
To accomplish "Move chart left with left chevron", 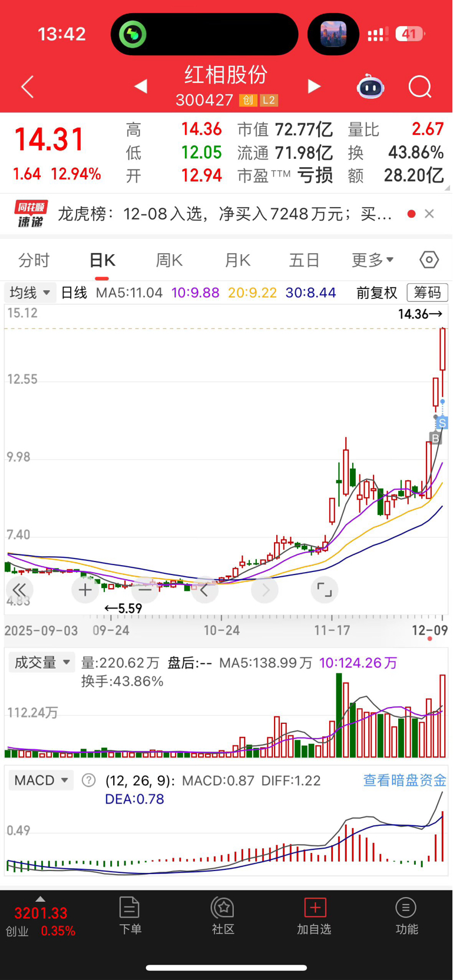I will tap(204, 590).
